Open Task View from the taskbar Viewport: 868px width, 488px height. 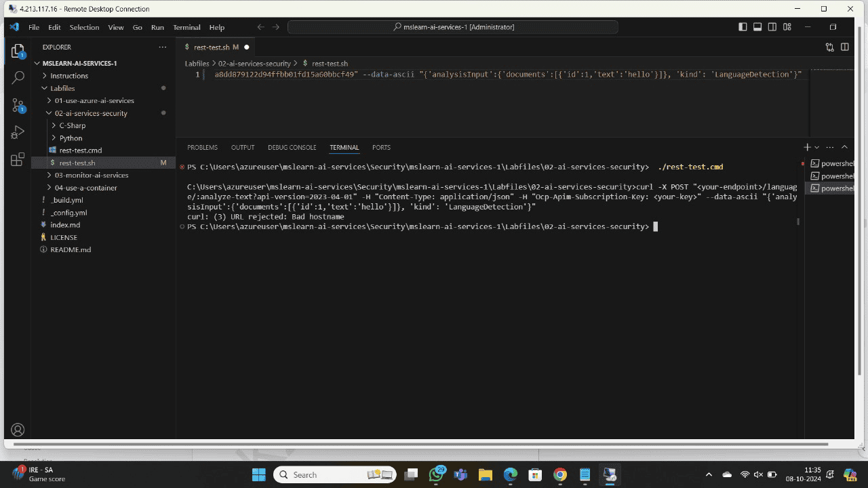pyautogui.click(x=411, y=474)
